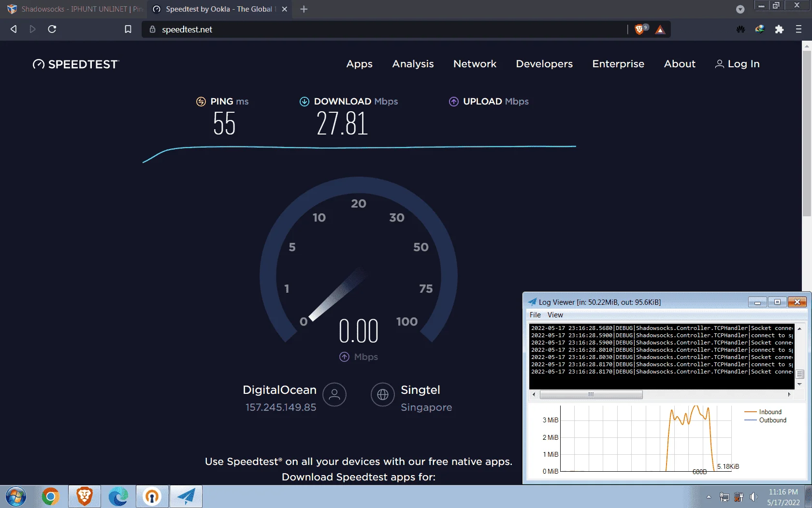Launch Google Chrome from the taskbar
This screenshot has height=508, width=812.
pos(50,497)
